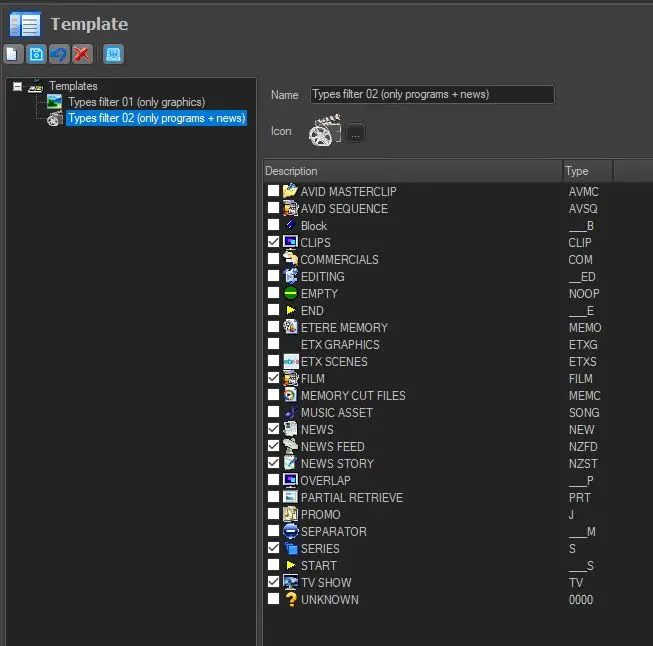Screen dimensions: 653x646
Task: Enable the COMMERCIALS checkbox
Action: pos(273,259)
